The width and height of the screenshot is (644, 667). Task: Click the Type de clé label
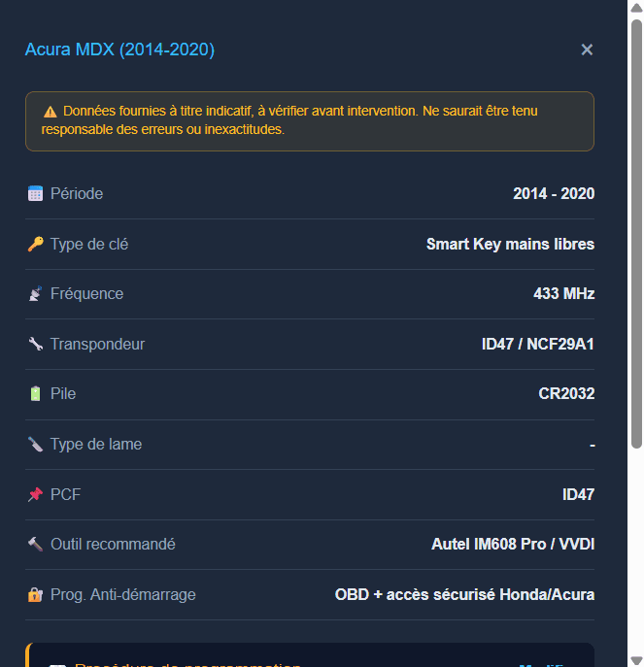(89, 244)
